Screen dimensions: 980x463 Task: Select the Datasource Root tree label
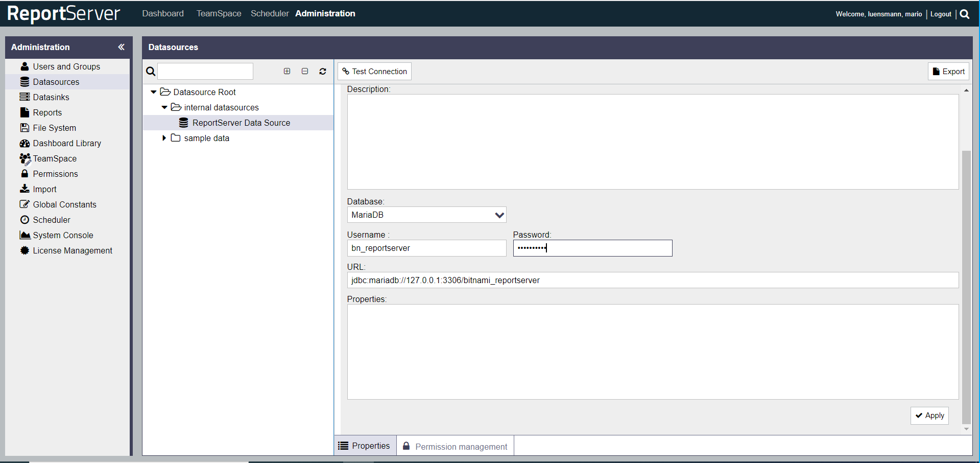[204, 92]
